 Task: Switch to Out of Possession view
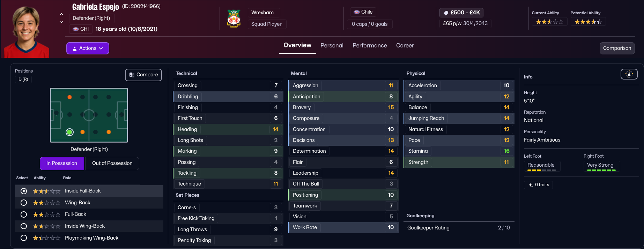pyautogui.click(x=112, y=163)
